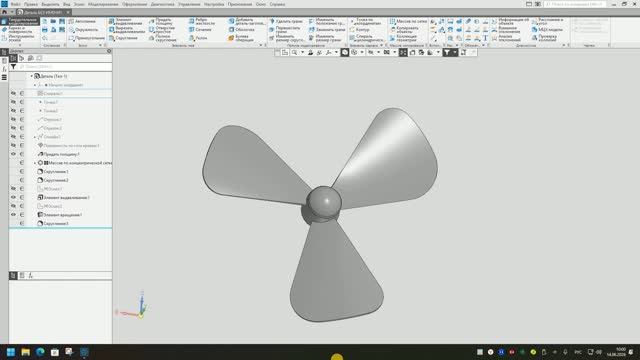This screenshot has width=640, height=360.
Task: Click the print icon in quick toolbar
Action: [x=44, y=30]
